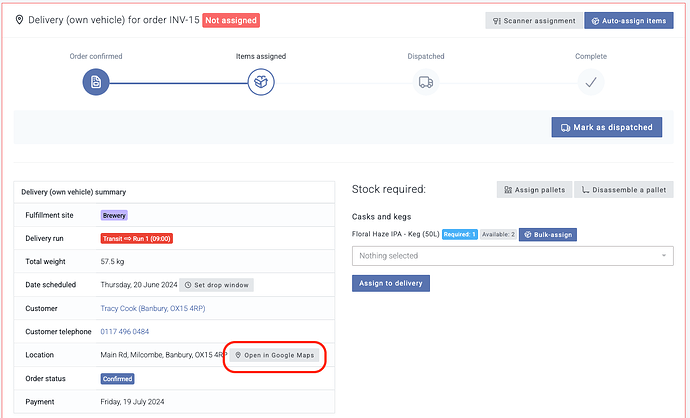
Task: Select the 57.5 kg total weight value
Action: pyautogui.click(x=112, y=261)
